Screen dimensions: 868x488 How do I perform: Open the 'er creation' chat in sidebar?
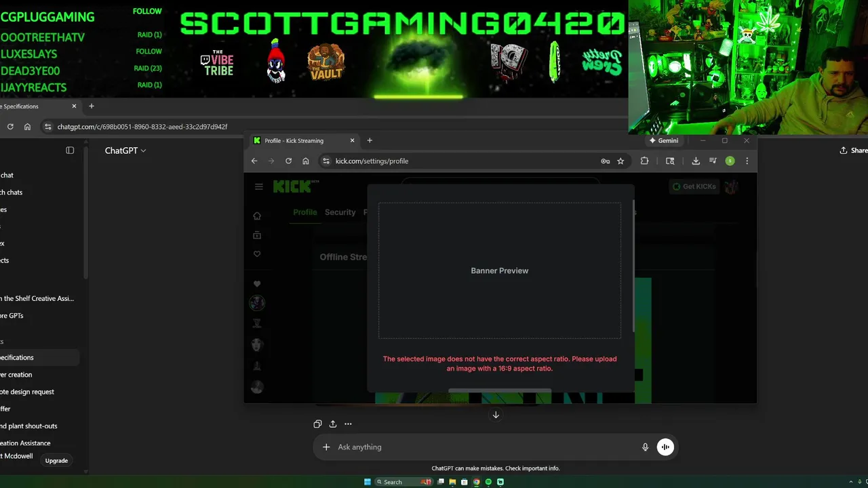[16, 375]
